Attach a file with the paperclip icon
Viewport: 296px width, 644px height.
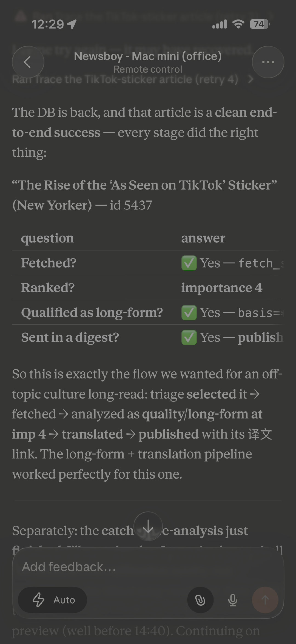[x=200, y=600]
